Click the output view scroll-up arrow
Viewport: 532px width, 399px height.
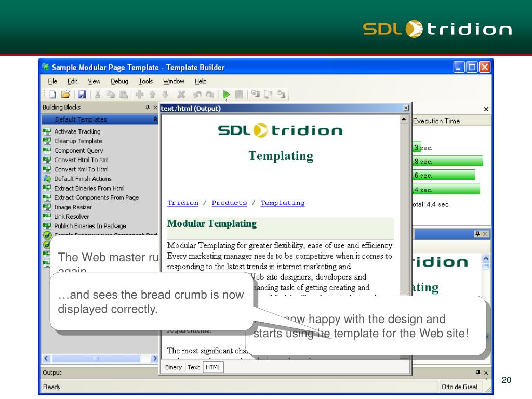point(403,119)
